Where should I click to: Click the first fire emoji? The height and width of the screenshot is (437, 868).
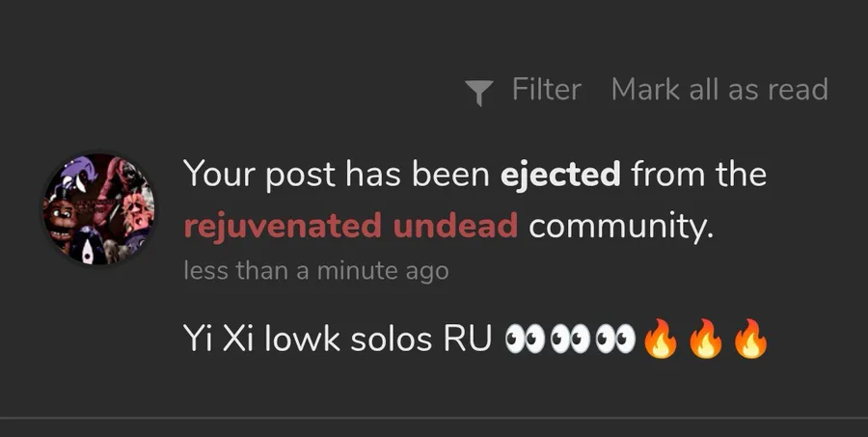point(661,339)
